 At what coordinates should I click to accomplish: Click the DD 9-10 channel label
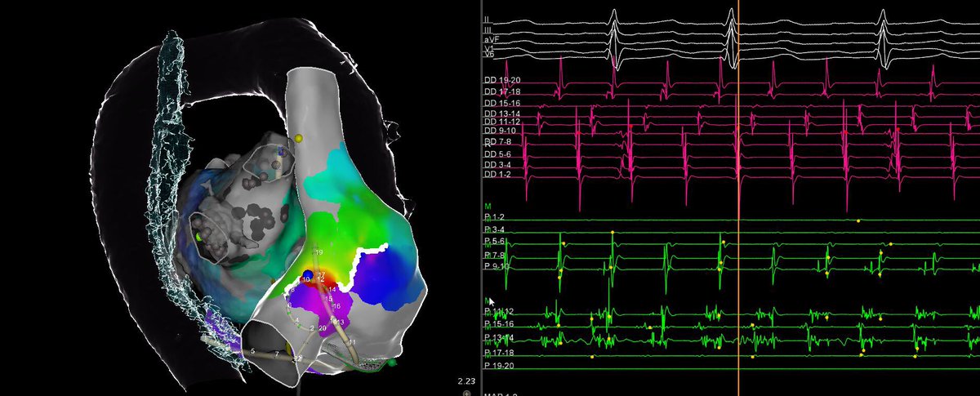(500, 131)
